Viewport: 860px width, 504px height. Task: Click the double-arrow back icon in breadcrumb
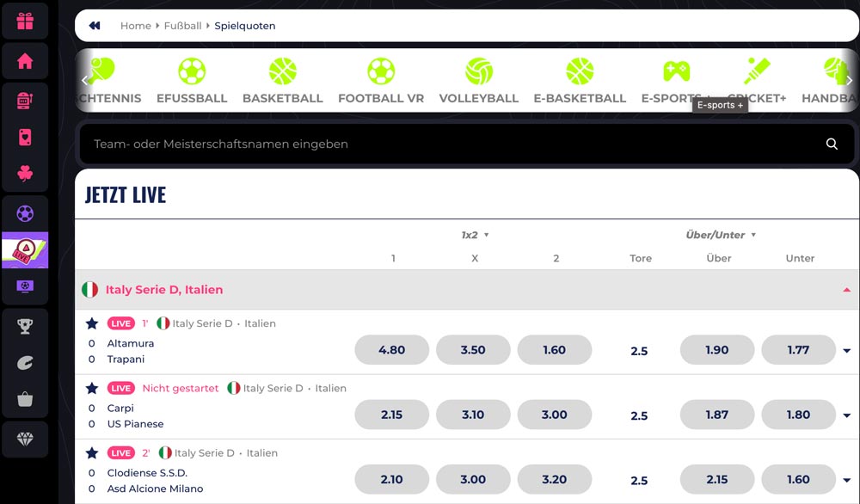(95, 26)
